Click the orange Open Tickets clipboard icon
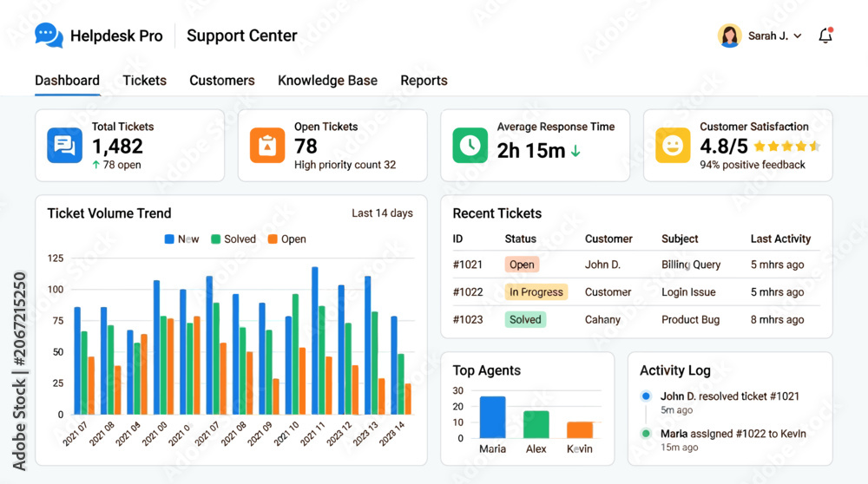 pyautogui.click(x=267, y=146)
